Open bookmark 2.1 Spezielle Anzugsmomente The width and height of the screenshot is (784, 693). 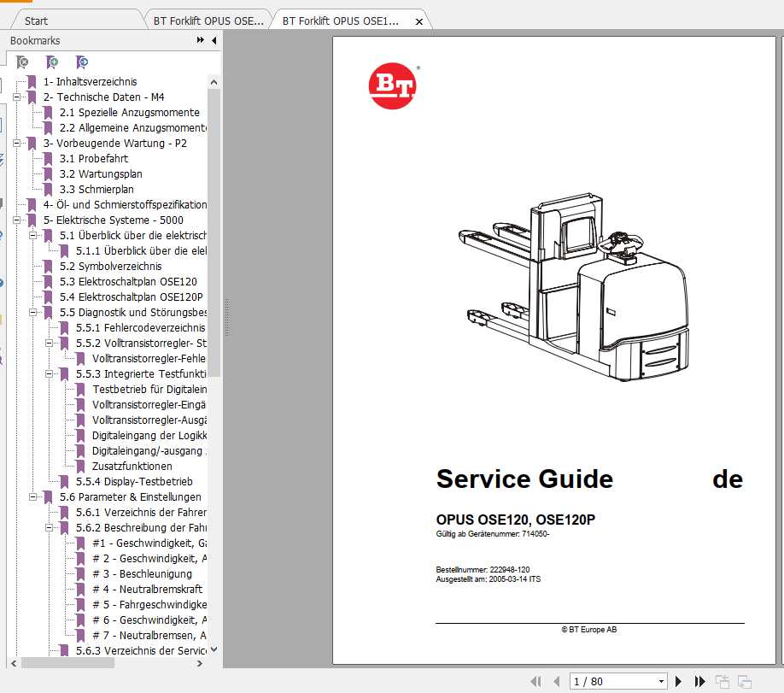tap(130, 113)
